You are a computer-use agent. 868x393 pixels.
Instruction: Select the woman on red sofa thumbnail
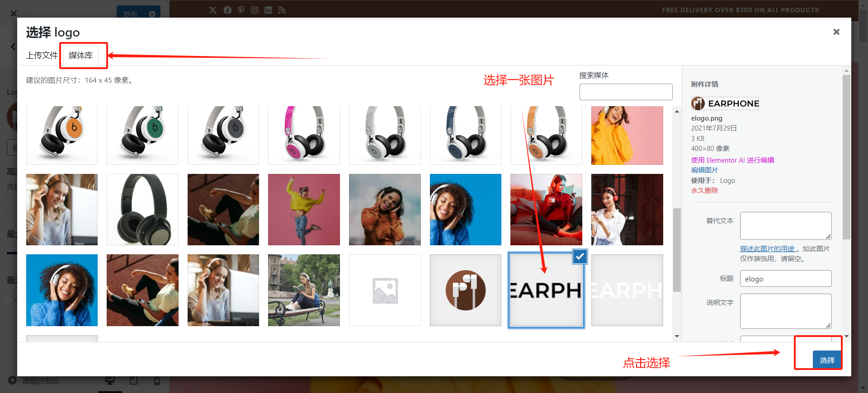pyautogui.click(x=546, y=210)
